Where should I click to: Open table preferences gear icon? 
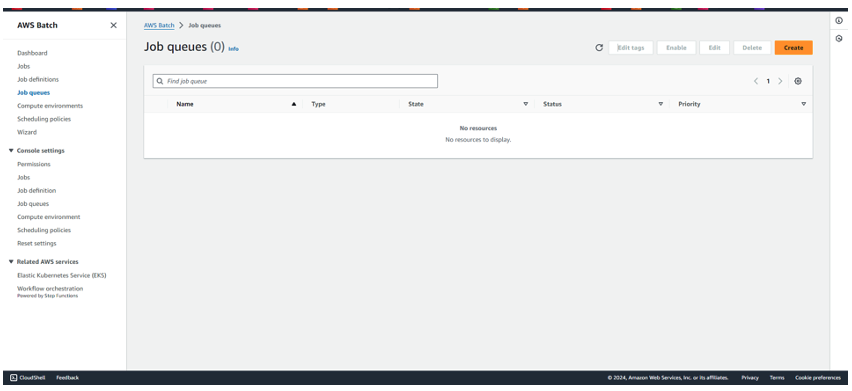(x=798, y=81)
